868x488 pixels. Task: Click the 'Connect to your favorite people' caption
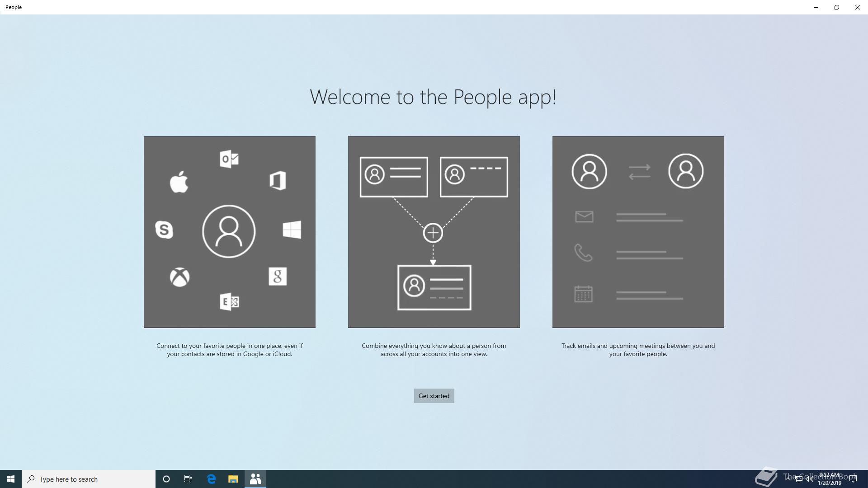(230, 350)
